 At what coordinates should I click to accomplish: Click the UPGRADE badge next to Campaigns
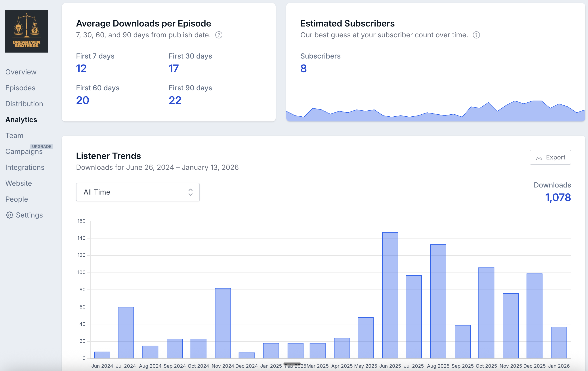(42, 146)
